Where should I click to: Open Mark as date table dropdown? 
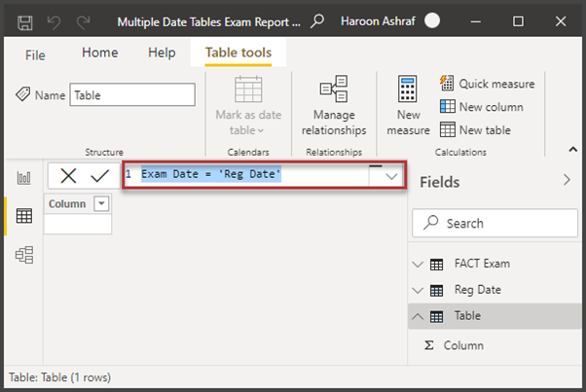[248, 106]
